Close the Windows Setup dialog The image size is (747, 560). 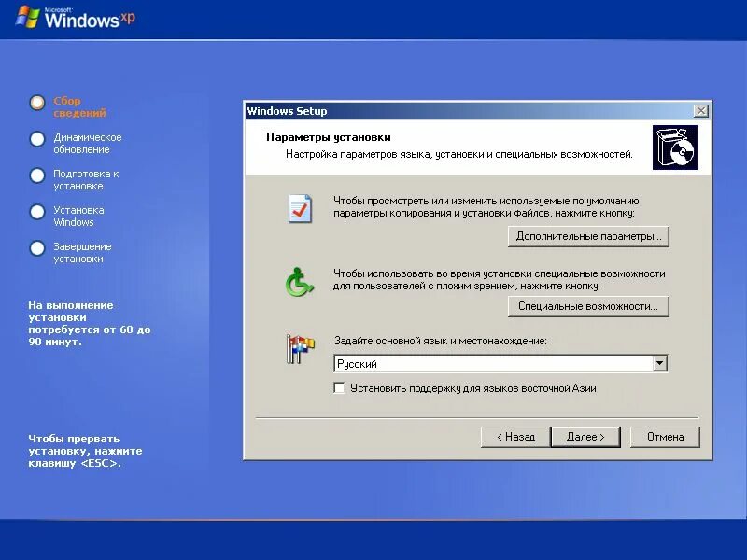[701, 111]
